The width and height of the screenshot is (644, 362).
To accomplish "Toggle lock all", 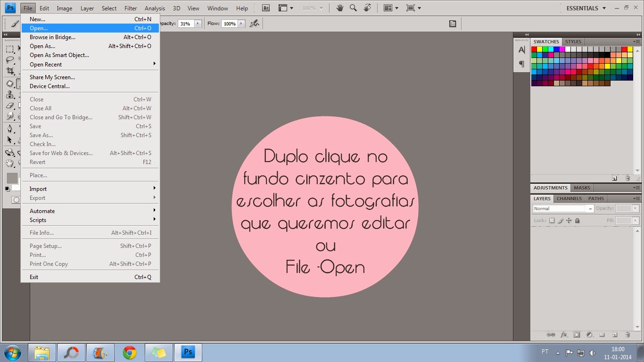I will [578, 221].
